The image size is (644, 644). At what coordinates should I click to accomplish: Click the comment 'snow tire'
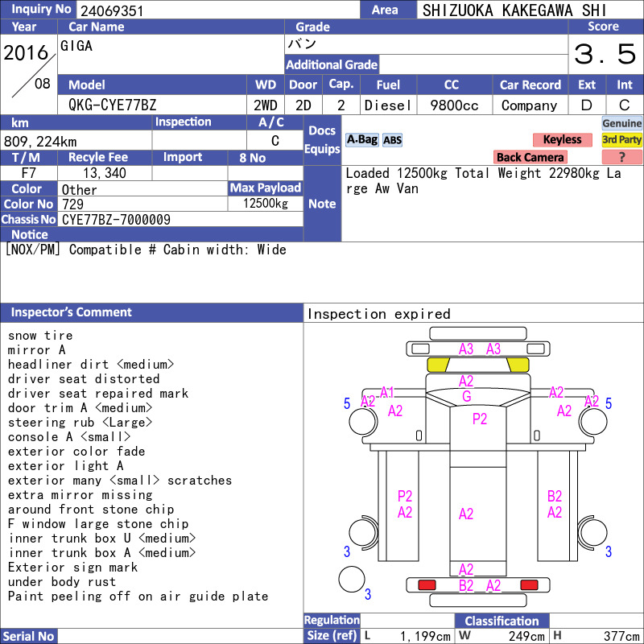40,336
